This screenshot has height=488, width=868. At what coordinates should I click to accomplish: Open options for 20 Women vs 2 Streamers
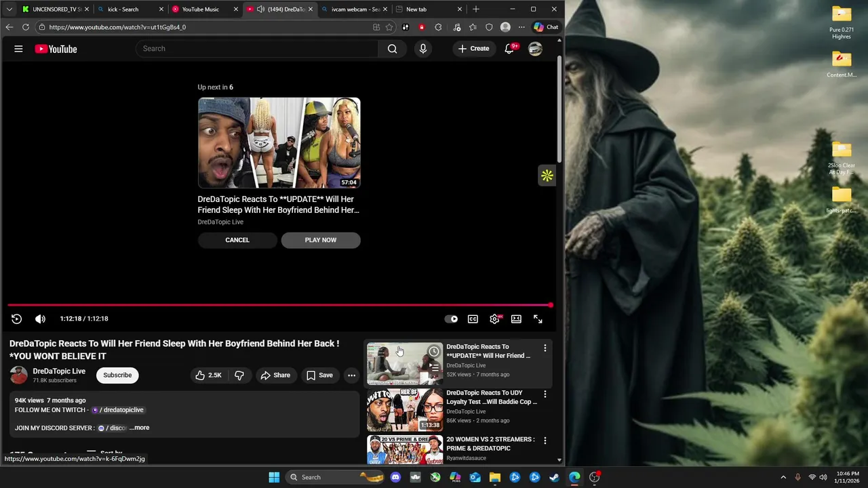[545, 441]
